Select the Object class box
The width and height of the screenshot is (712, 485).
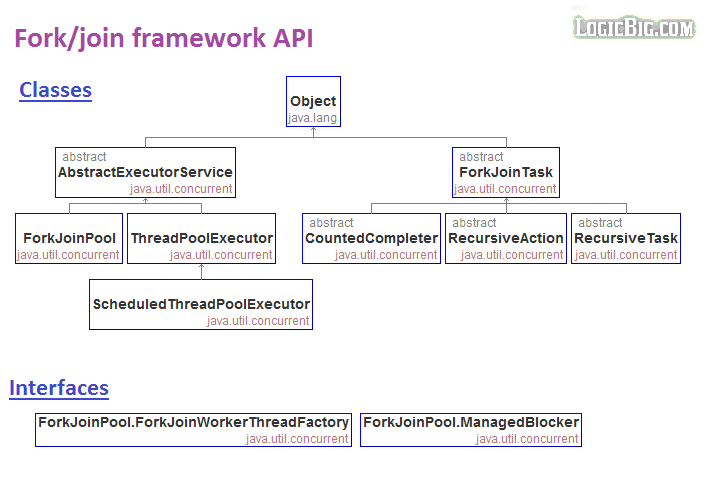[313, 102]
